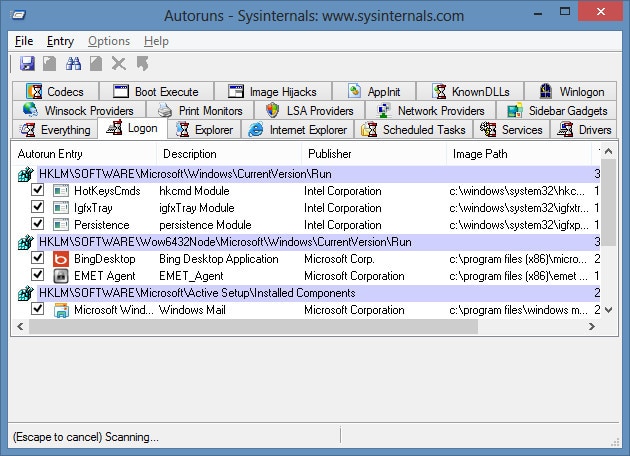The width and height of the screenshot is (630, 456).
Task: Click the 'hkcmd Module' description
Action: [194, 191]
